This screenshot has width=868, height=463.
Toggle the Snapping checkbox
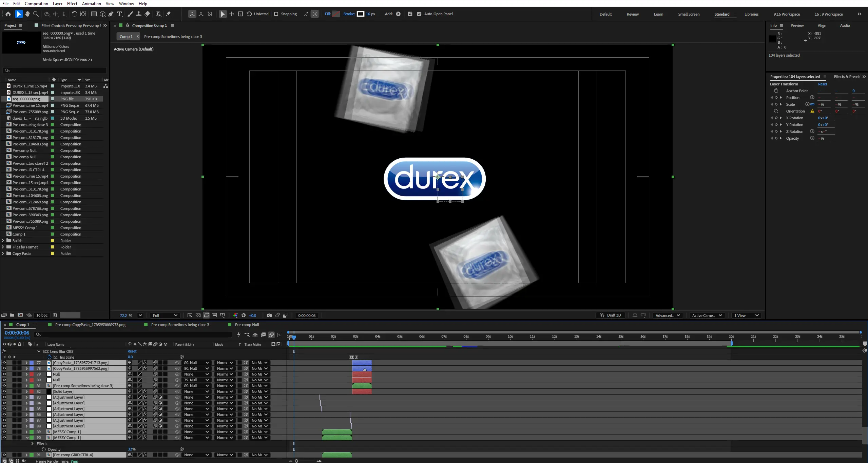tap(276, 14)
